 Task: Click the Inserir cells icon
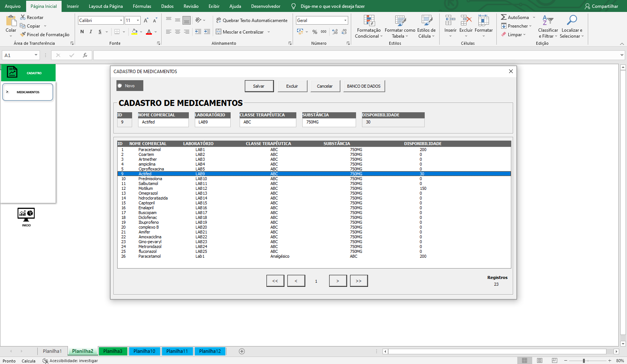(450, 21)
